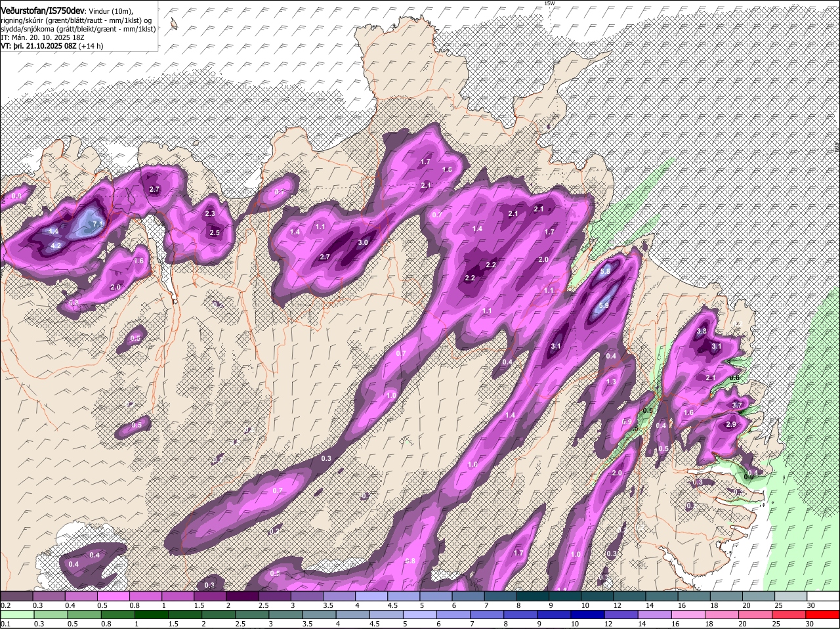Click the 2.9 precipitation value in the east
This screenshot has height=629, width=840.
point(732,424)
